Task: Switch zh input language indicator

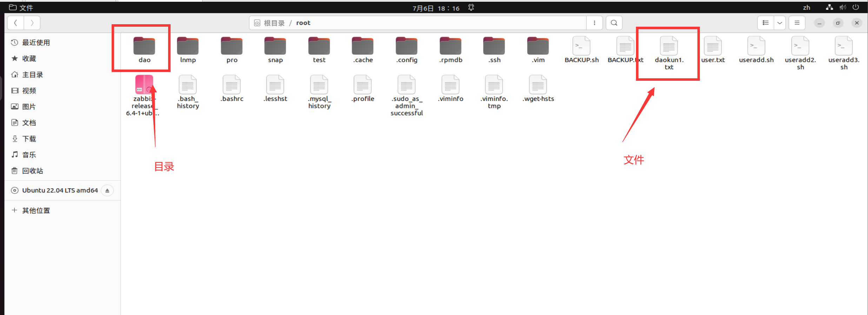Action: point(807,7)
